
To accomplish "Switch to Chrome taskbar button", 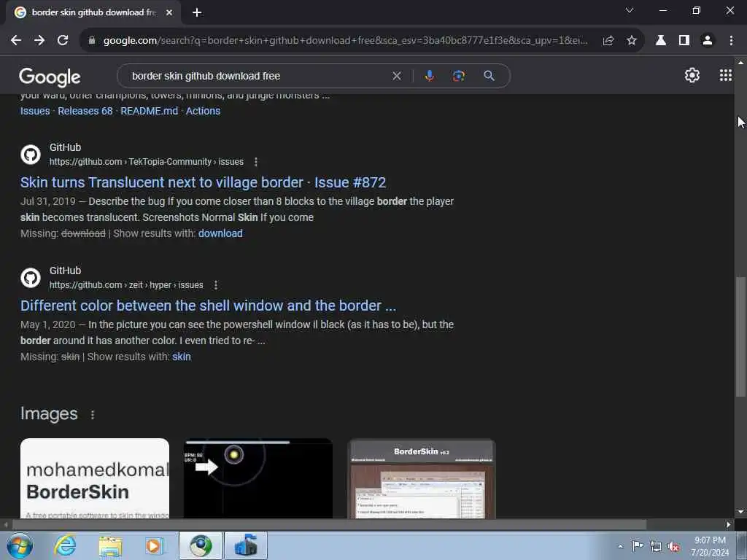I will pyautogui.click(x=201, y=545).
